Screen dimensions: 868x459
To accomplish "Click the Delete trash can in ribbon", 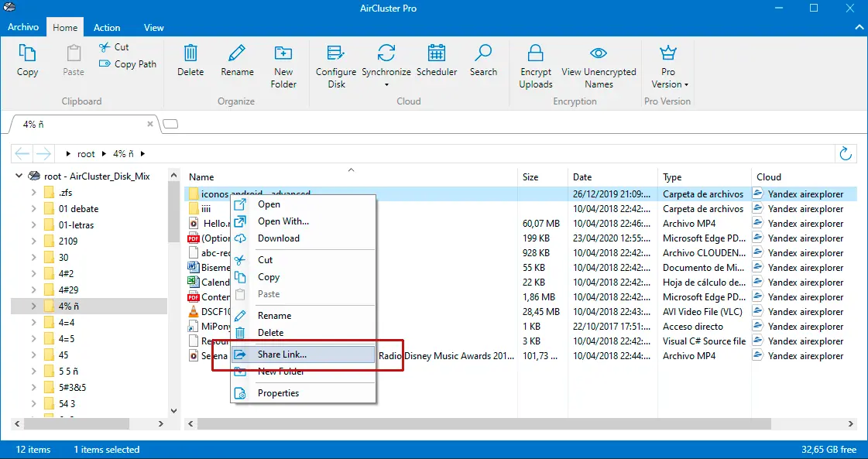I will click(190, 53).
